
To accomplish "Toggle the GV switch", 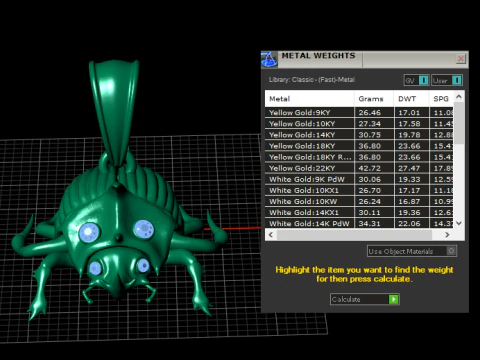I will [416, 80].
